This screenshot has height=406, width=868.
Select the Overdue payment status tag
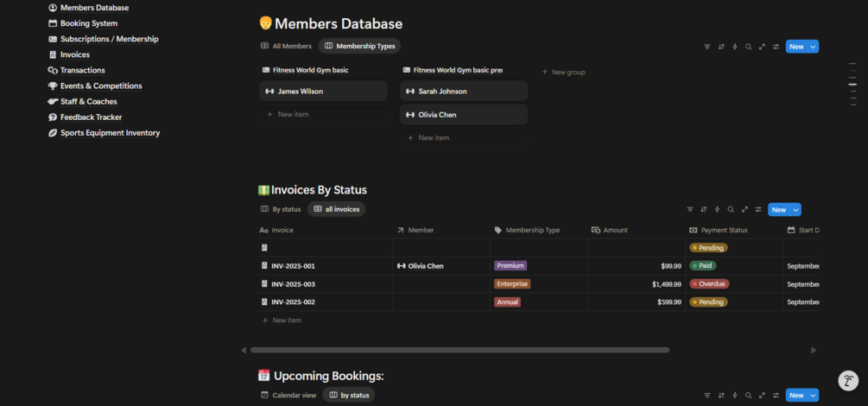pyautogui.click(x=709, y=283)
